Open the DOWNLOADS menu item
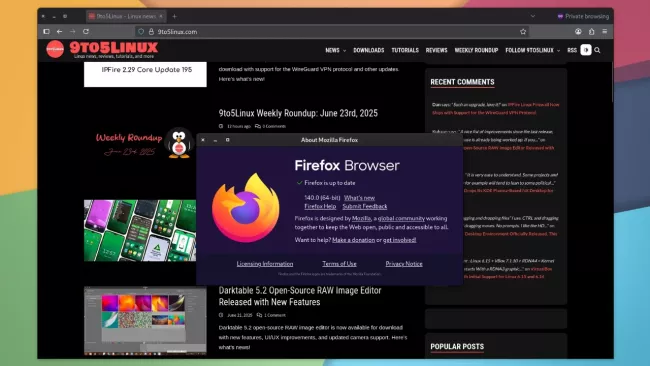The width and height of the screenshot is (650, 366). point(369,50)
